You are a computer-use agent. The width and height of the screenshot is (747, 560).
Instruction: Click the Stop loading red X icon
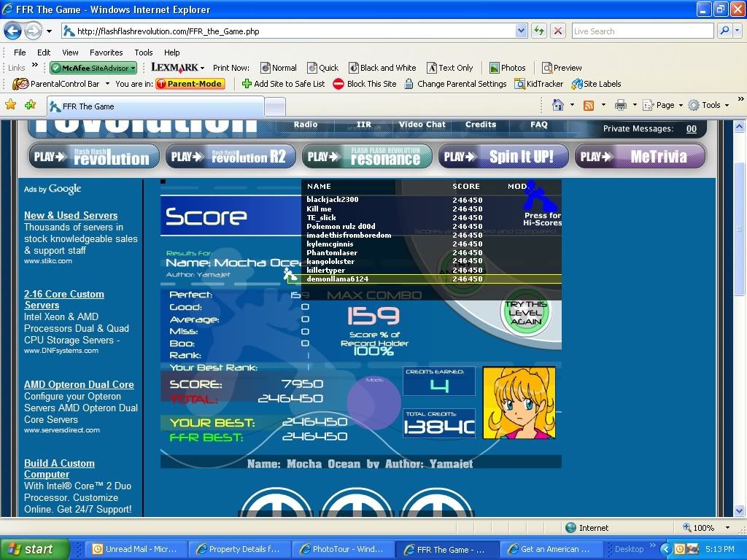coord(558,31)
